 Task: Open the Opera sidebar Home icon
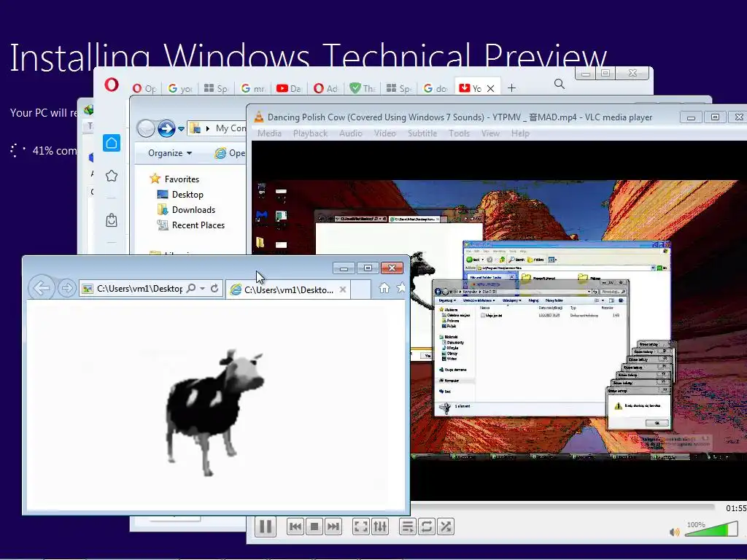(112, 143)
